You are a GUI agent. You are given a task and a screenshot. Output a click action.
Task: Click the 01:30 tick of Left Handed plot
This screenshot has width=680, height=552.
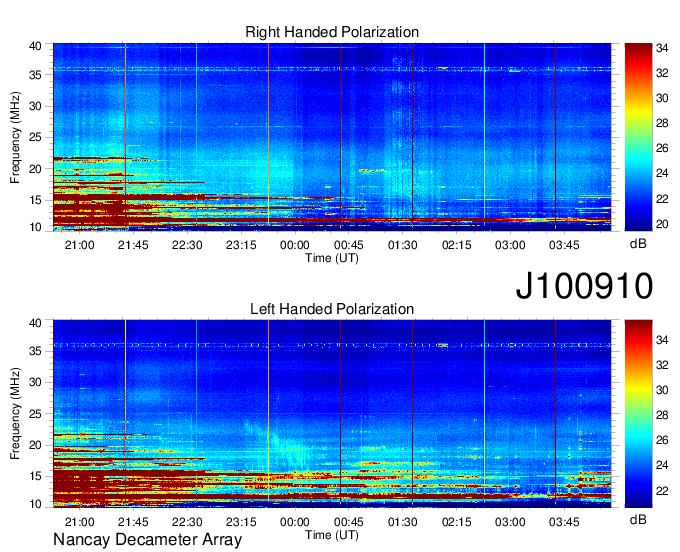(x=402, y=522)
